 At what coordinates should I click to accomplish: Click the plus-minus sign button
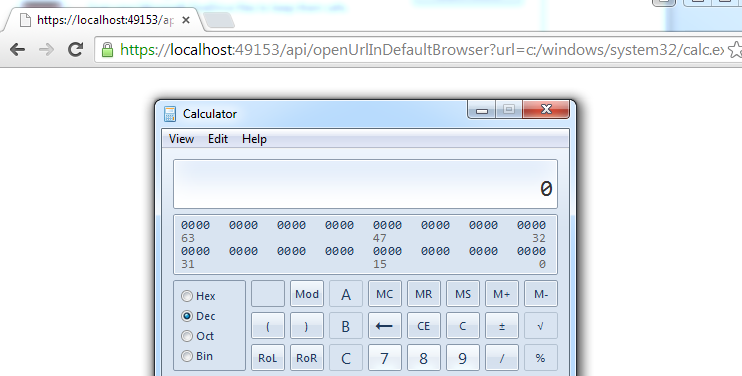(x=502, y=326)
